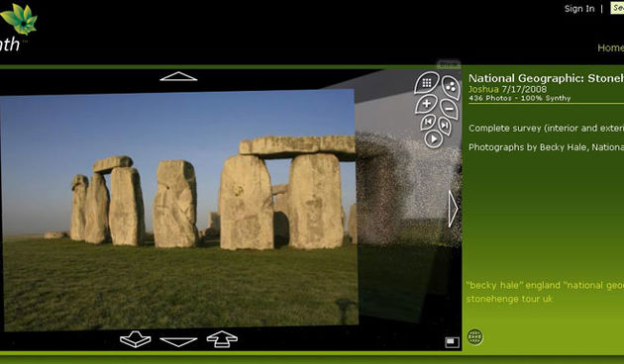Open the Sign In link
This screenshot has height=364, width=624.
[579, 9]
